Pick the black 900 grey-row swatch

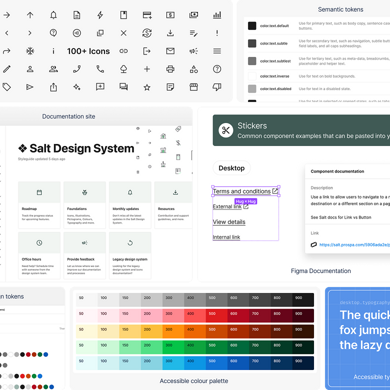303,300
